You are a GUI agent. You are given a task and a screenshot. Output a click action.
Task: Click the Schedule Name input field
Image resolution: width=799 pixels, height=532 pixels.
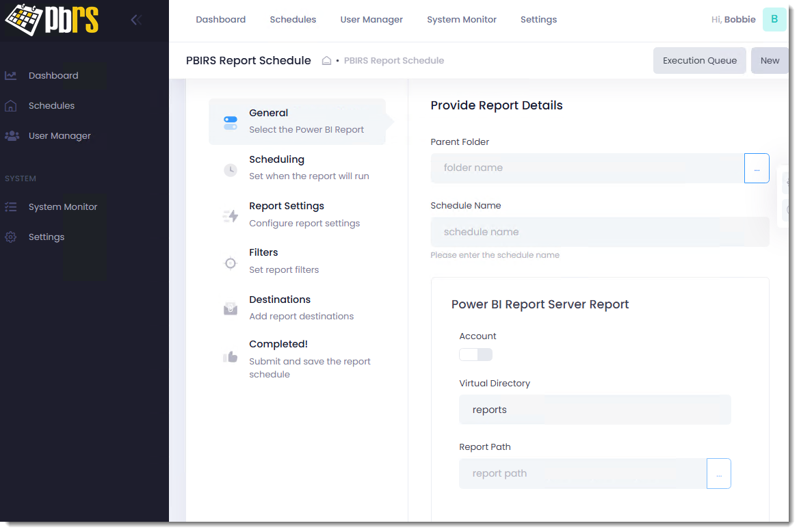[x=599, y=232]
